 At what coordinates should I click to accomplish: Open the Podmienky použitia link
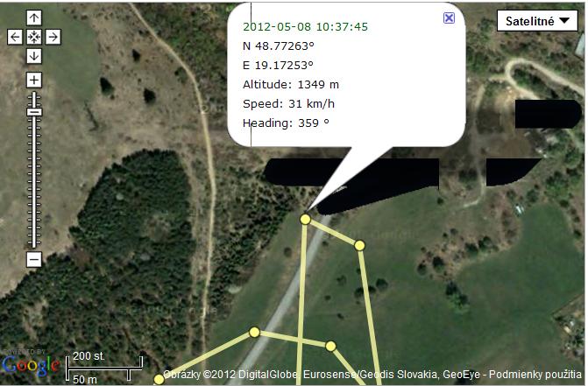[535, 374]
